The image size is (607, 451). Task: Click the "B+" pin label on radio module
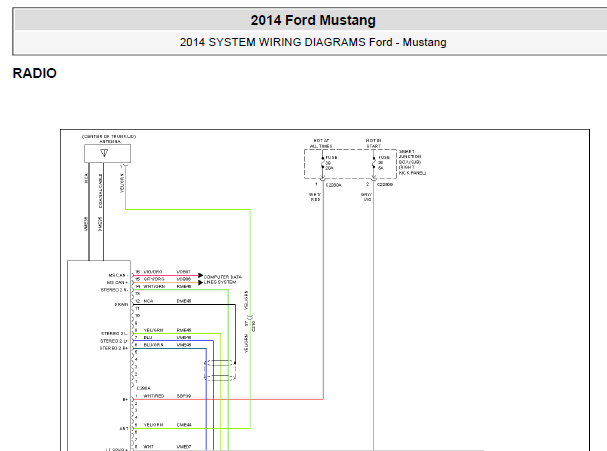coord(125,400)
